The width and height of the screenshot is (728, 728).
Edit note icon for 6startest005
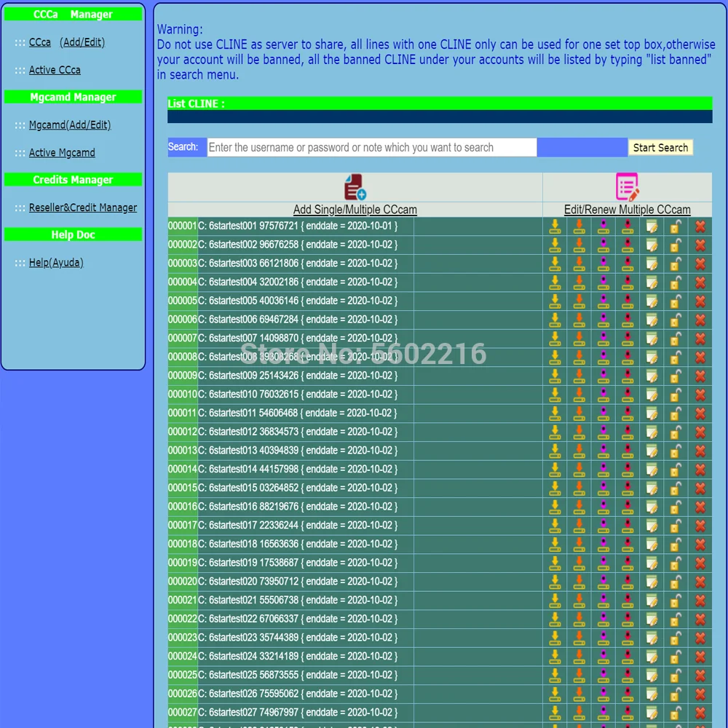point(652,301)
